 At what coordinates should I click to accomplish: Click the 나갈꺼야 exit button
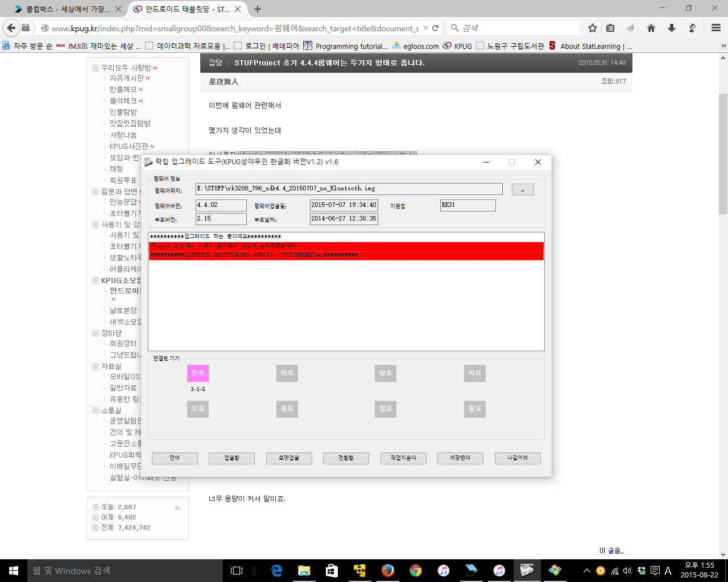click(x=518, y=458)
